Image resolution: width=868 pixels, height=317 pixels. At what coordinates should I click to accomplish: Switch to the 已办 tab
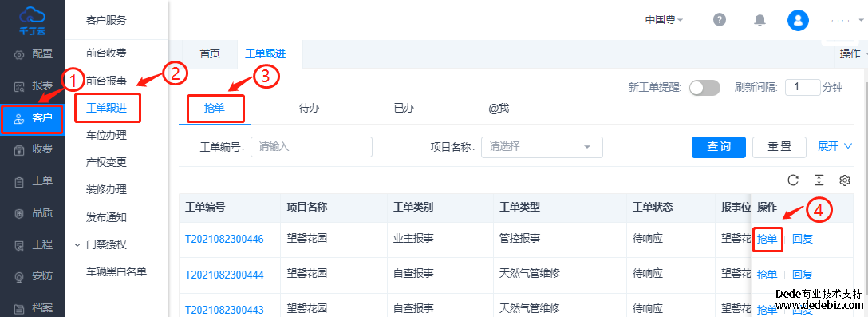[x=404, y=108]
